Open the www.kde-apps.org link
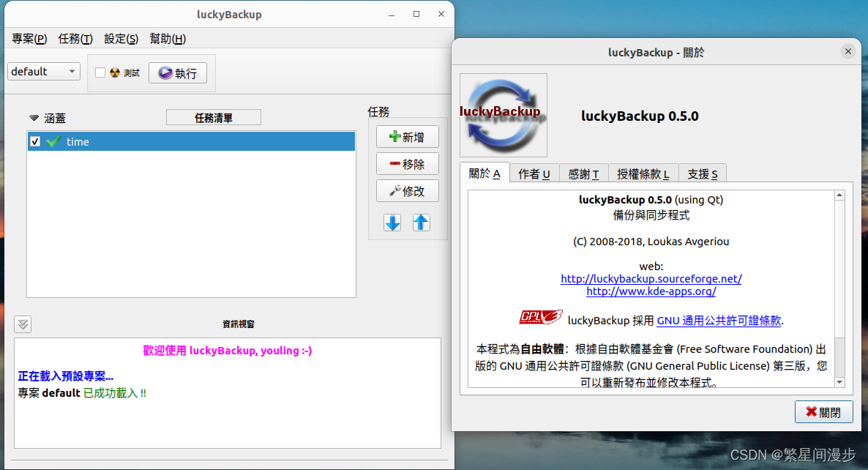 click(x=651, y=291)
